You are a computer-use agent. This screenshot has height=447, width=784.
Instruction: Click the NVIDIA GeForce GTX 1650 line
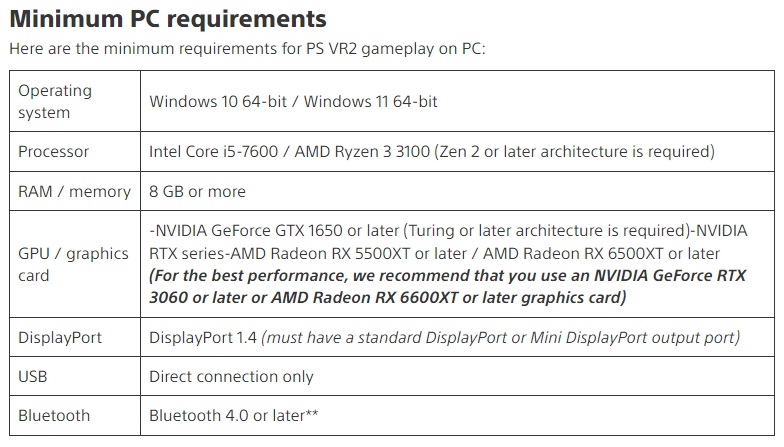448,230
